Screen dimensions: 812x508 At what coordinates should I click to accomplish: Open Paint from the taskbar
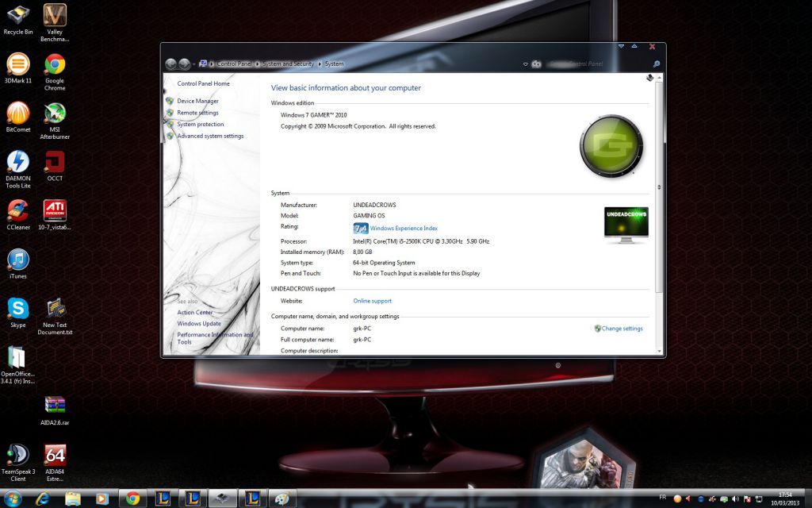pos(282,498)
